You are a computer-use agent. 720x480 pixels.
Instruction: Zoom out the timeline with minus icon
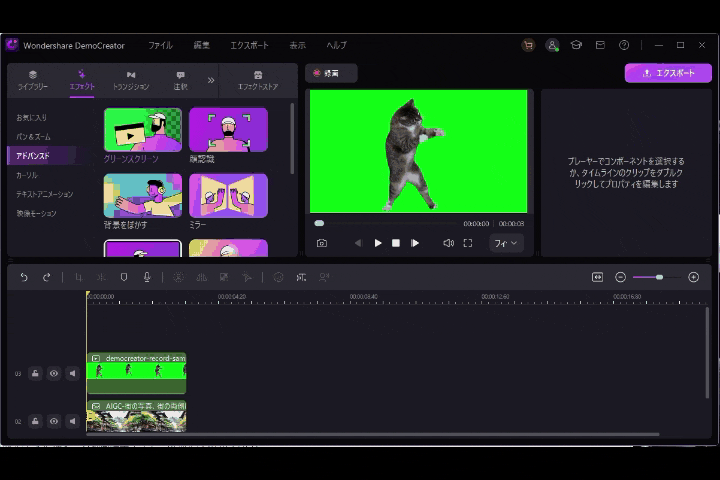pyautogui.click(x=620, y=277)
